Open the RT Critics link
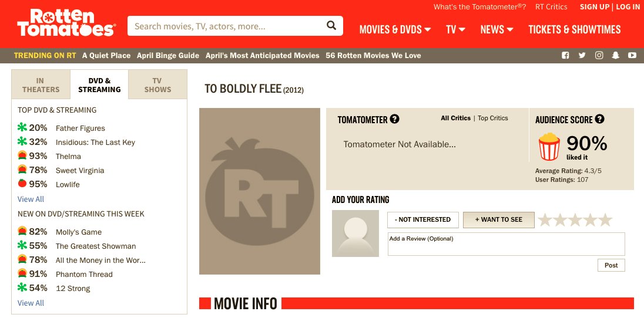The height and width of the screenshot is (318, 644). (551, 7)
